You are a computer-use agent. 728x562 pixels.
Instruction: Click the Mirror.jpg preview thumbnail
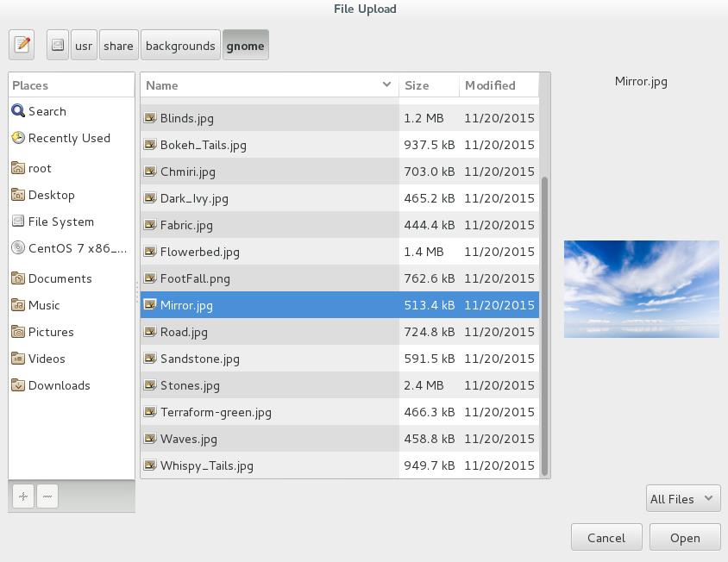click(641, 289)
